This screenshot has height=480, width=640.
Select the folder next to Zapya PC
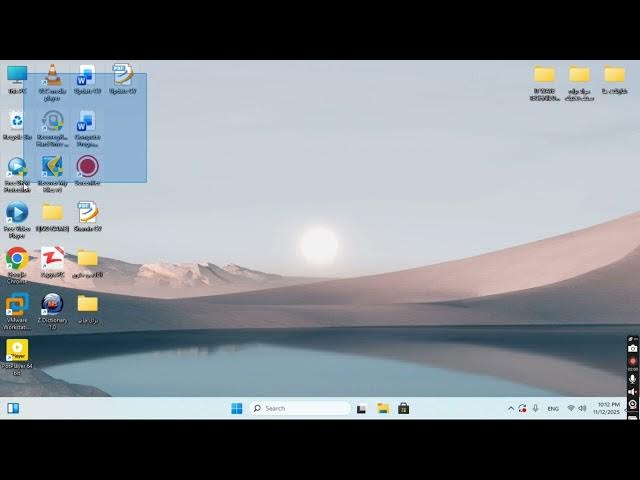(x=87, y=263)
